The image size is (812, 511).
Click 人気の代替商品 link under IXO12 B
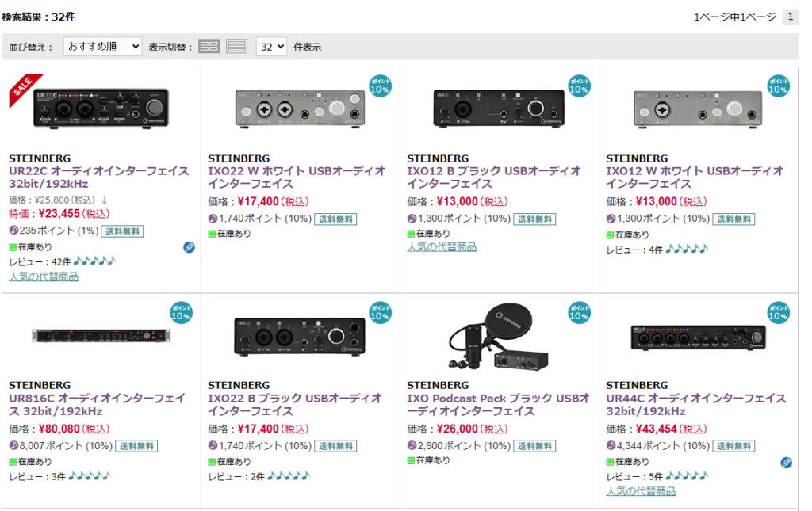[442, 246]
